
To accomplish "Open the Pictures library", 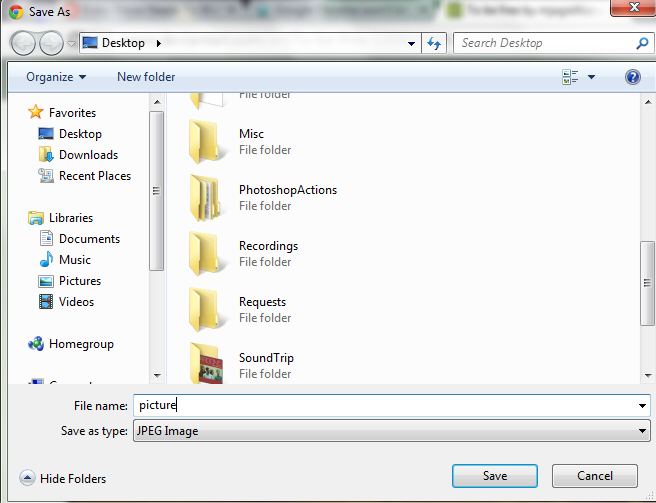I will (80, 281).
